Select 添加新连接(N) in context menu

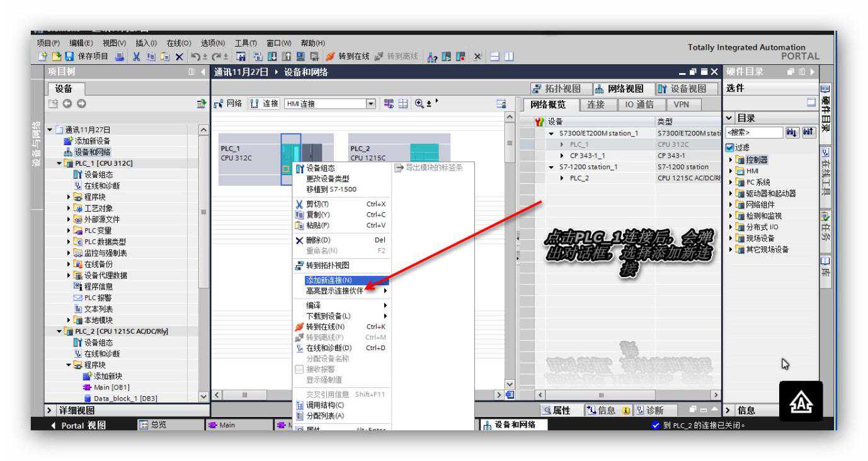coord(328,280)
